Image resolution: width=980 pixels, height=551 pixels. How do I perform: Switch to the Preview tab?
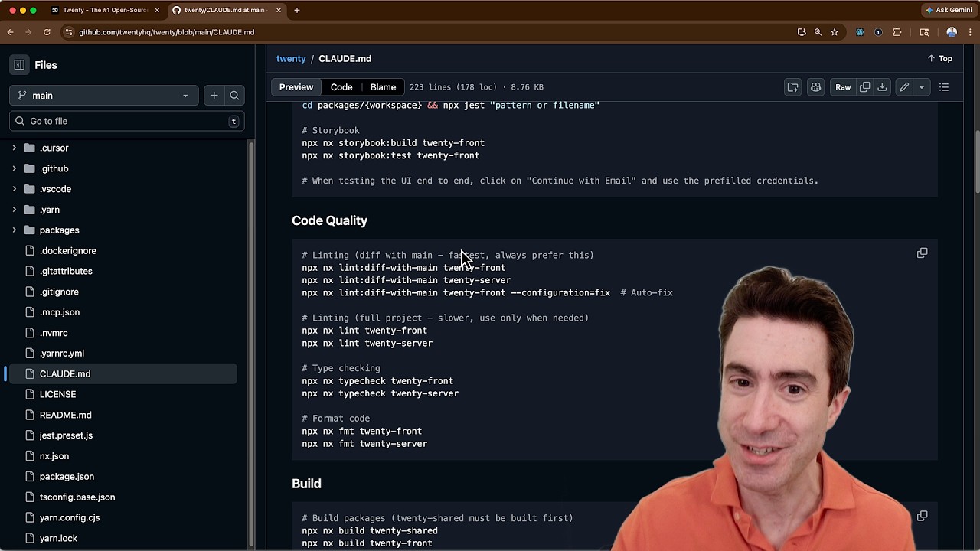(296, 87)
